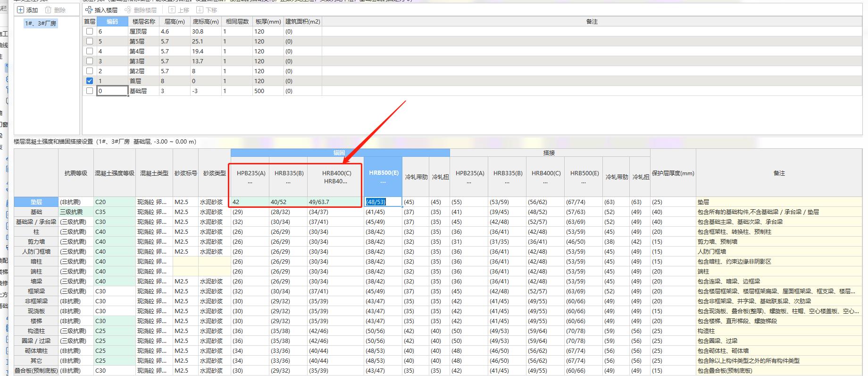868x376 pixels.
Task: Click the 保护层厚度(mm) column header
Action: click(673, 173)
